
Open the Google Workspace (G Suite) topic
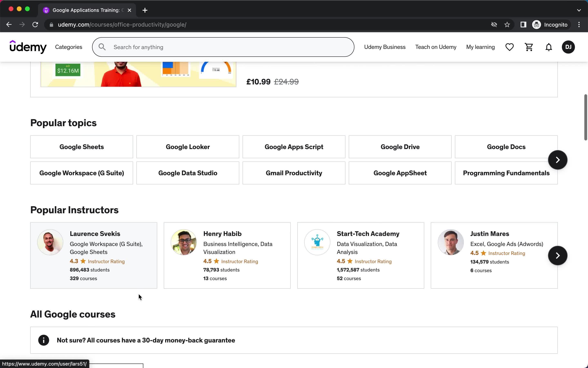click(82, 173)
